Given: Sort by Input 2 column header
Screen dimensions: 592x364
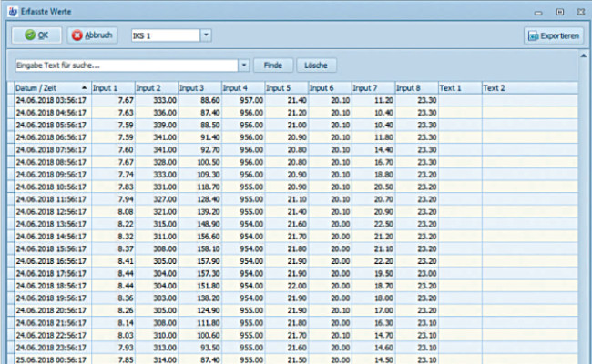Looking at the screenshot, I should pos(156,88).
